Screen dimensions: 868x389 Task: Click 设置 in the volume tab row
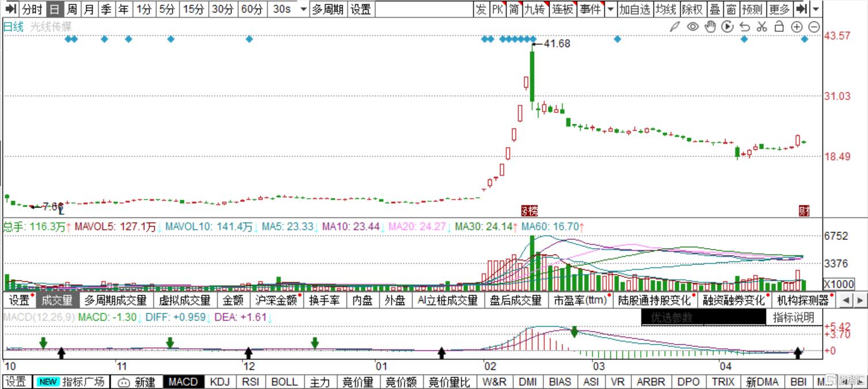pyautogui.click(x=19, y=300)
